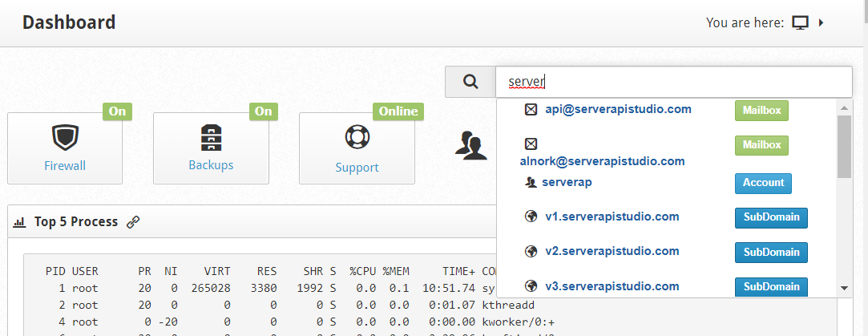The height and width of the screenshot is (336, 868).
Task: Click the Account badge for serverap
Action: pos(763,183)
